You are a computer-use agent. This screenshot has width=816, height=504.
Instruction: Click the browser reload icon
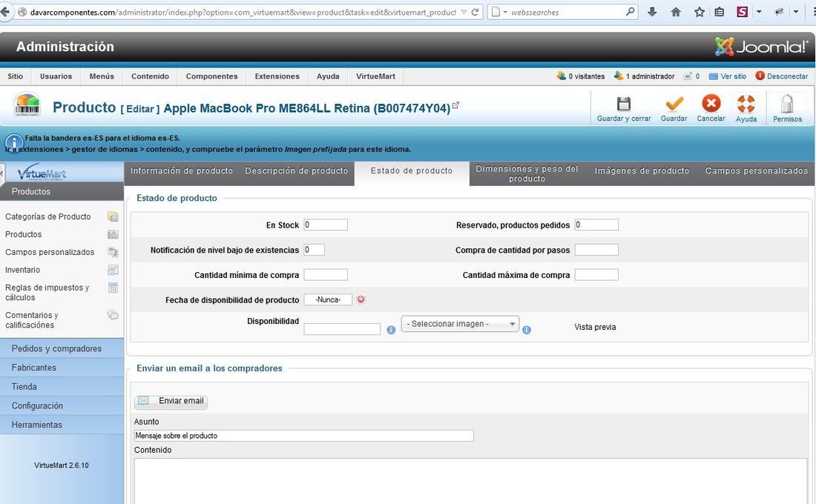pos(475,12)
